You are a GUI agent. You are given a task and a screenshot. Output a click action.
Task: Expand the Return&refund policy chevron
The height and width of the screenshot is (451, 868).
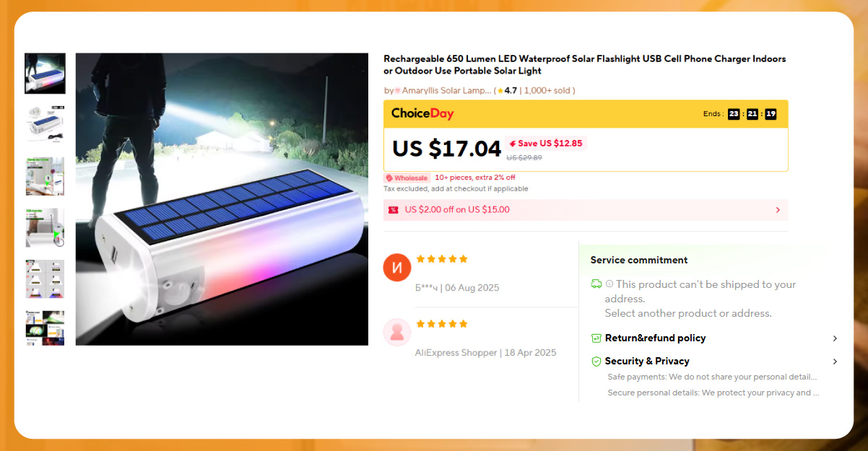pyautogui.click(x=835, y=338)
